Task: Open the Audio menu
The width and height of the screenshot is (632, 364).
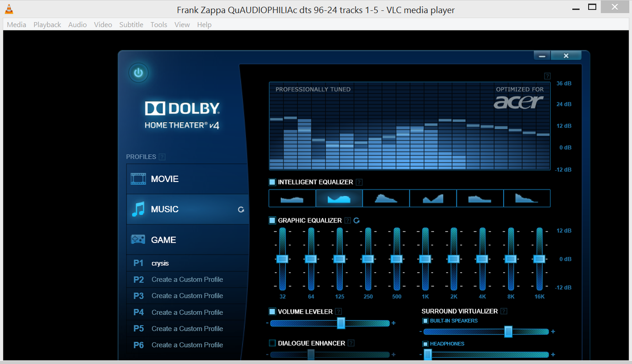Action: point(78,25)
